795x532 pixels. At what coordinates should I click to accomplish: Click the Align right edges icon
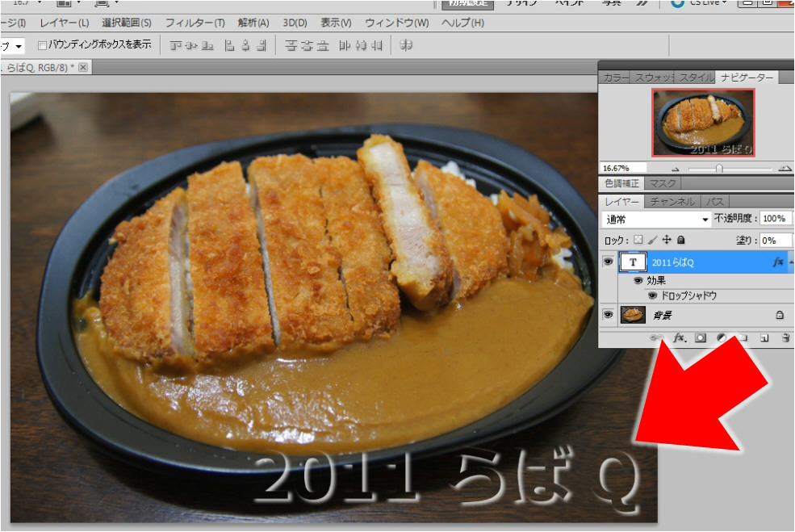[x=262, y=46]
